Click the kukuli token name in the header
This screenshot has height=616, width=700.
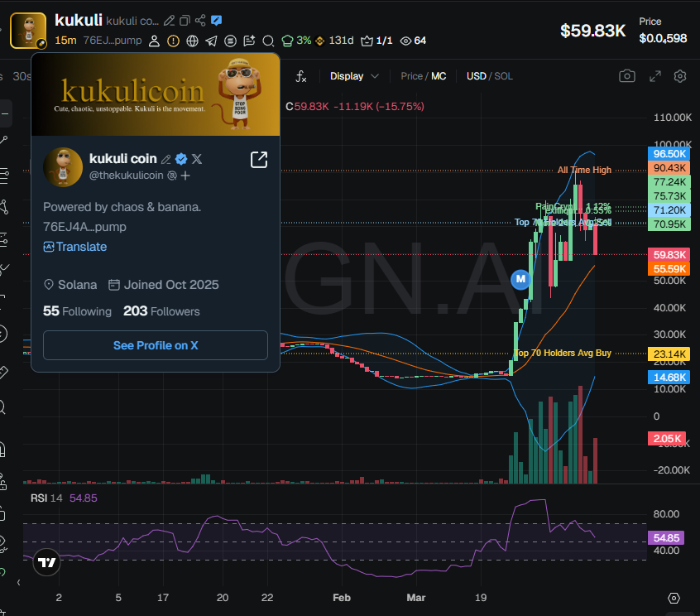80,20
